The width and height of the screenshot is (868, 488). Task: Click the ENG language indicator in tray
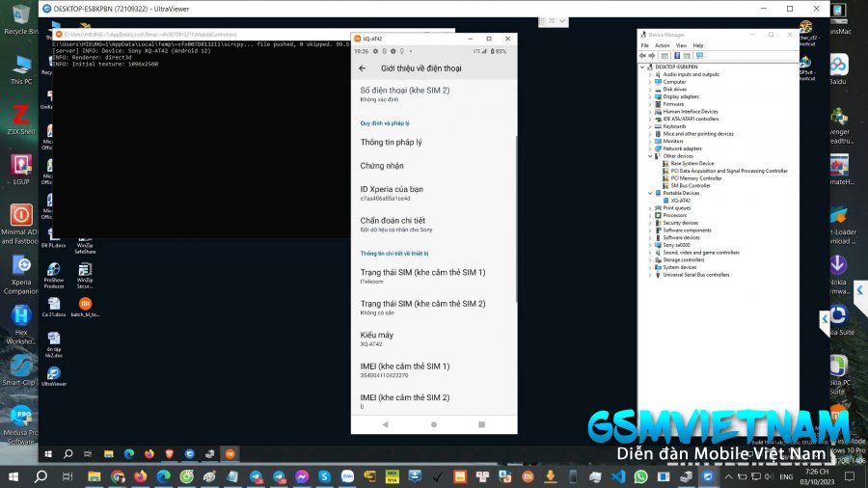pos(785,476)
